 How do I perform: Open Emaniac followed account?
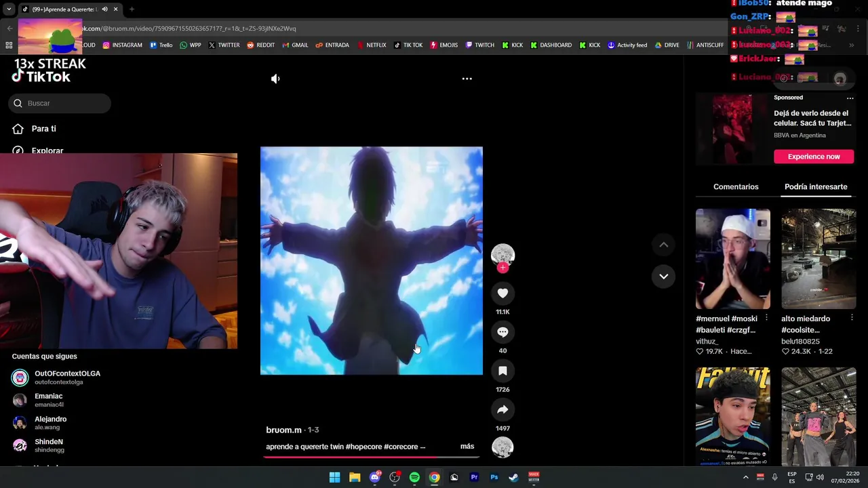click(38, 400)
